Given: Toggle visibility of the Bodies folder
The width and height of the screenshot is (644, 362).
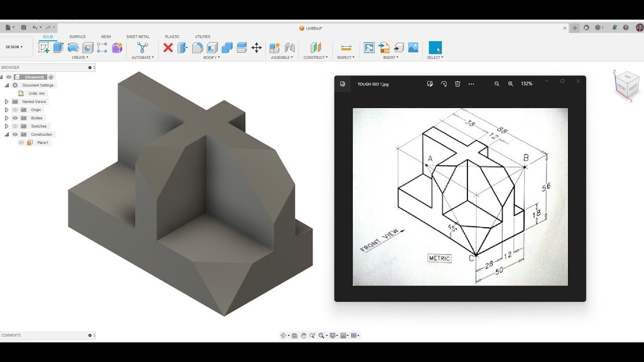Looking at the screenshot, I should click(x=15, y=118).
